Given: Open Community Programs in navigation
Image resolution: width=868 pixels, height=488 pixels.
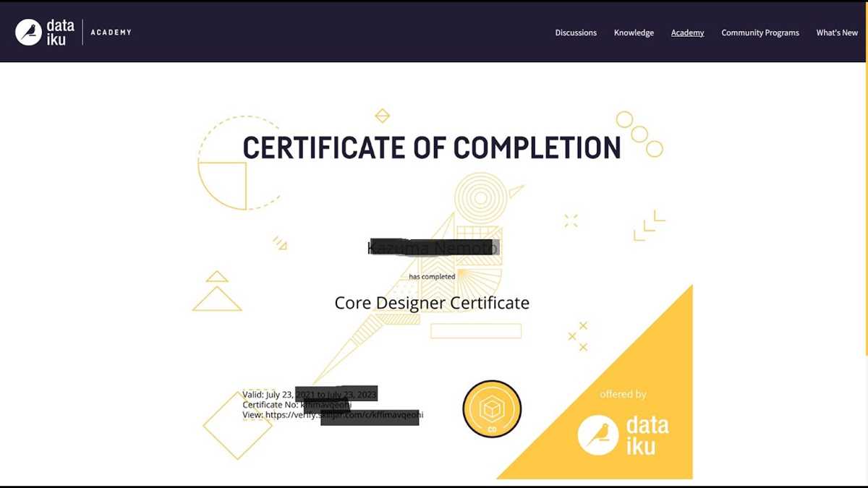Looking at the screenshot, I should pos(760,33).
